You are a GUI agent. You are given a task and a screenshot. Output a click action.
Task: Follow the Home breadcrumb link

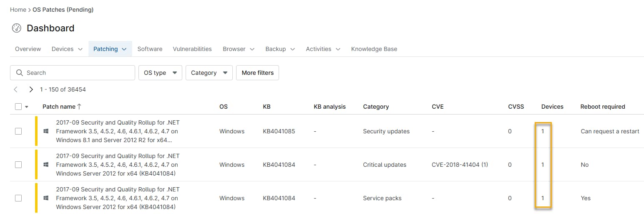18,10
